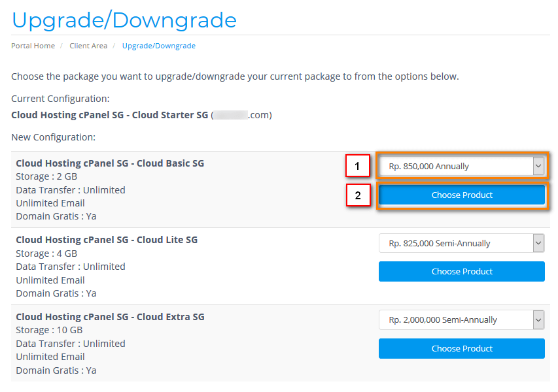Choose Product for Cloud Extra SG
The height and width of the screenshot is (392, 558).
462,349
